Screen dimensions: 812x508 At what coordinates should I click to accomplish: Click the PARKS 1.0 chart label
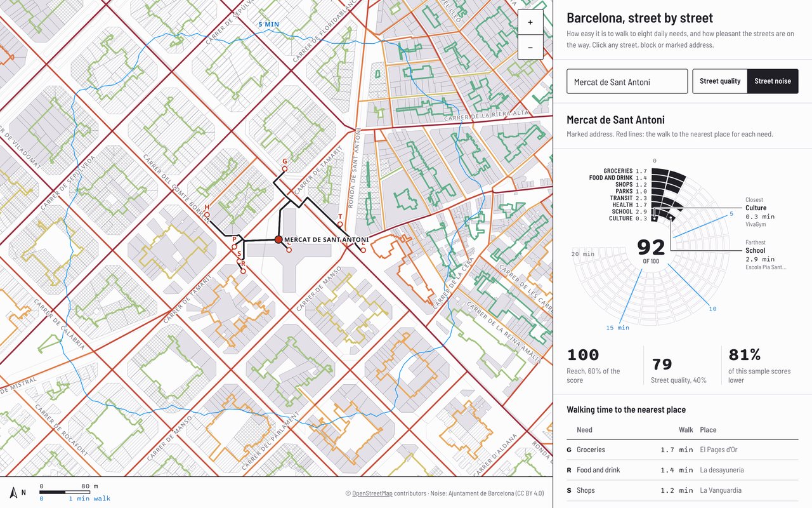pyautogui.click(x=631, y=191)
